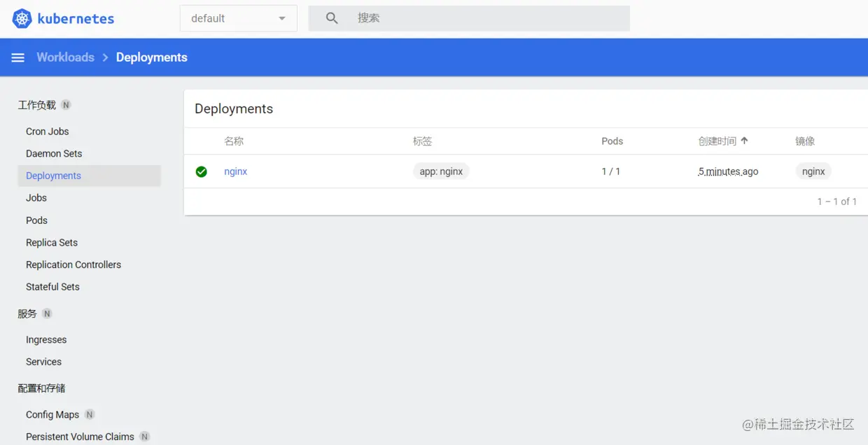Viewport: 868px width, 445px height.
Task: Click the Kubernetes wheel logo icon
Action: coord(22,19)
